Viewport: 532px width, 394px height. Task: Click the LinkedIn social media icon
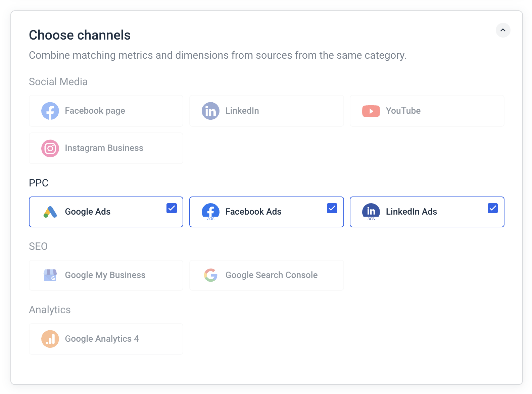pos(210,111)
